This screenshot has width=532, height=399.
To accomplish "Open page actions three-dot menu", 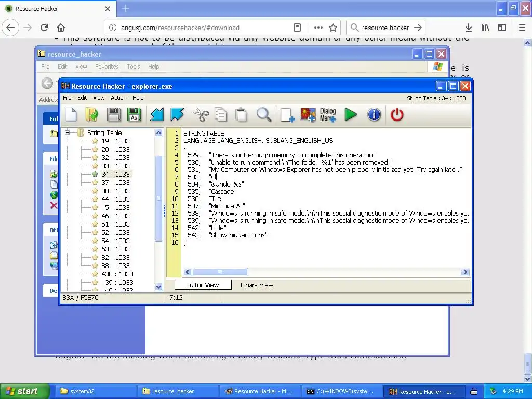I will pos(318,28).
